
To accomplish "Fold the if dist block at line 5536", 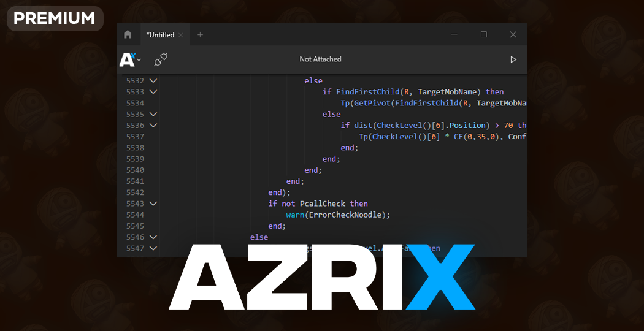I will (153, 125).
